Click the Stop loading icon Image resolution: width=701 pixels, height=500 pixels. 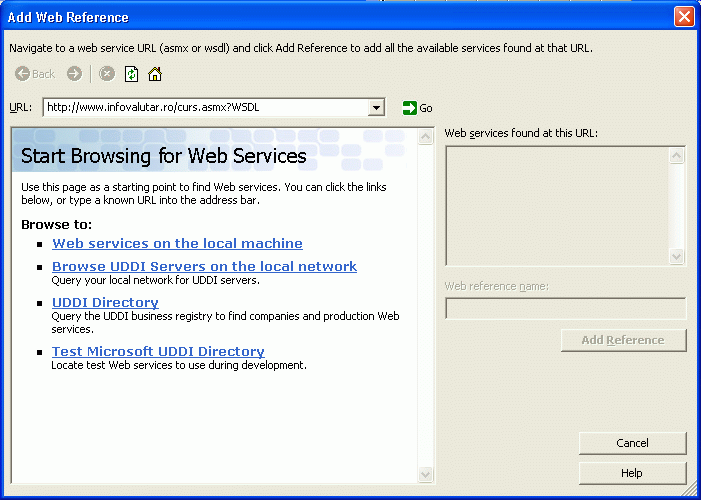(x=107, y=74)
